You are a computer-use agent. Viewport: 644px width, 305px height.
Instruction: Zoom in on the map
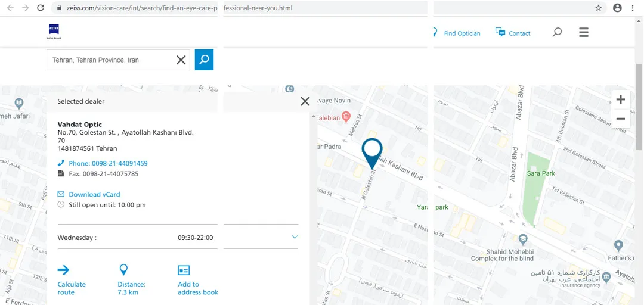(620, 99)
